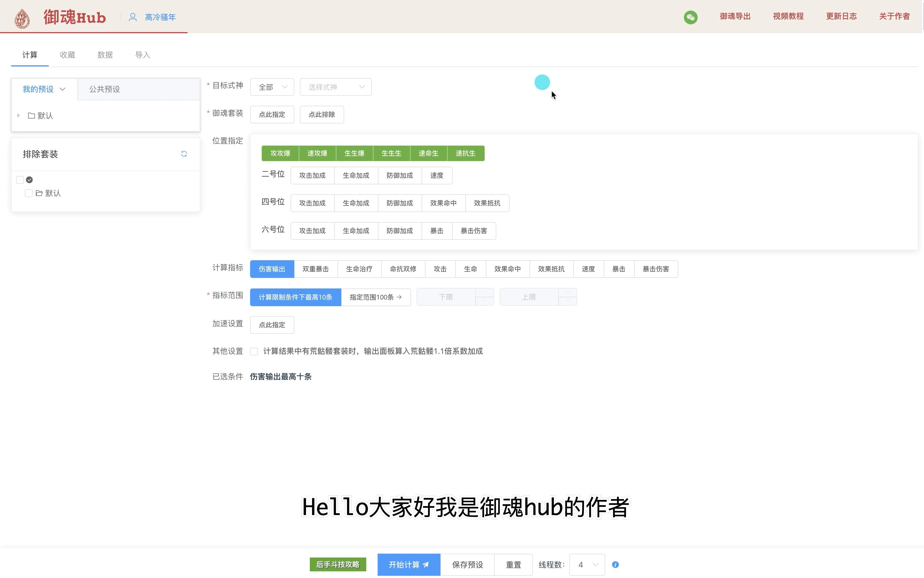
Task: Open the 线程数 dropdown showing 4
Action: (x=587, y=565)
